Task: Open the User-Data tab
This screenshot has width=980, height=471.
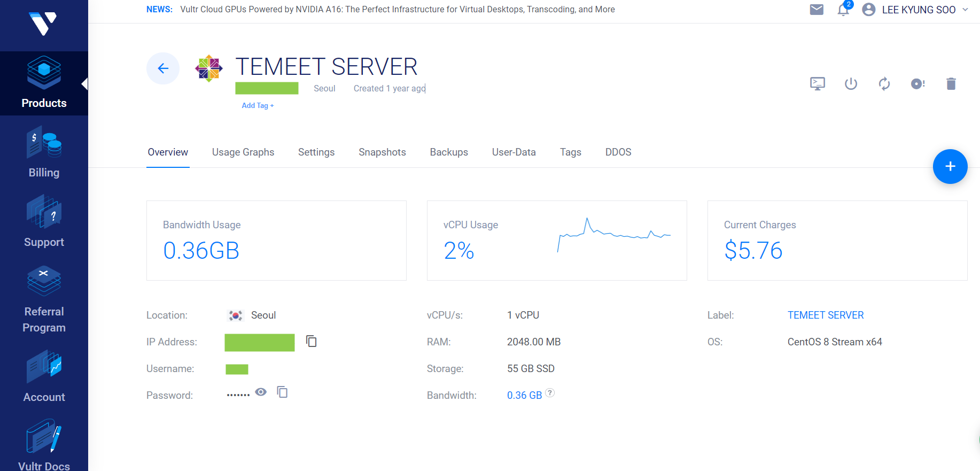Action: click(x=514, y=152)
